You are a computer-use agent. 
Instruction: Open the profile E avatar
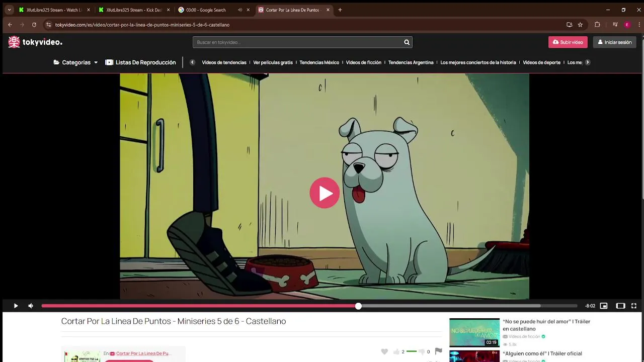tap(627, 25)
